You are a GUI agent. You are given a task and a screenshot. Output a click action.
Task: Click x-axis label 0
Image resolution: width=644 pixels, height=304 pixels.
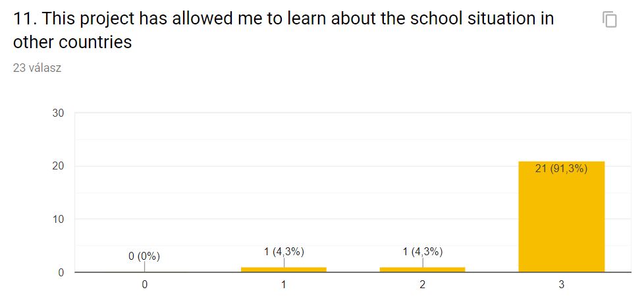[x=145, y=285]
